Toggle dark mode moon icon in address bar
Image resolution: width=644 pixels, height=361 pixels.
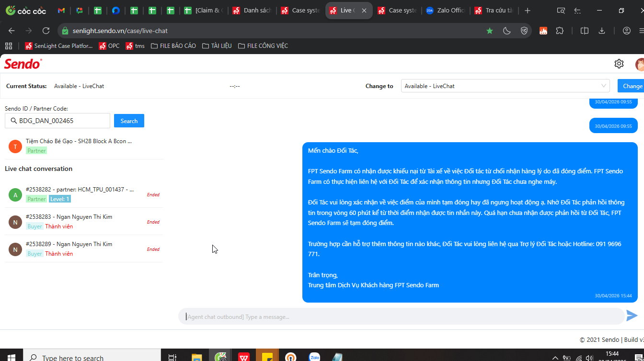[507, 31]
